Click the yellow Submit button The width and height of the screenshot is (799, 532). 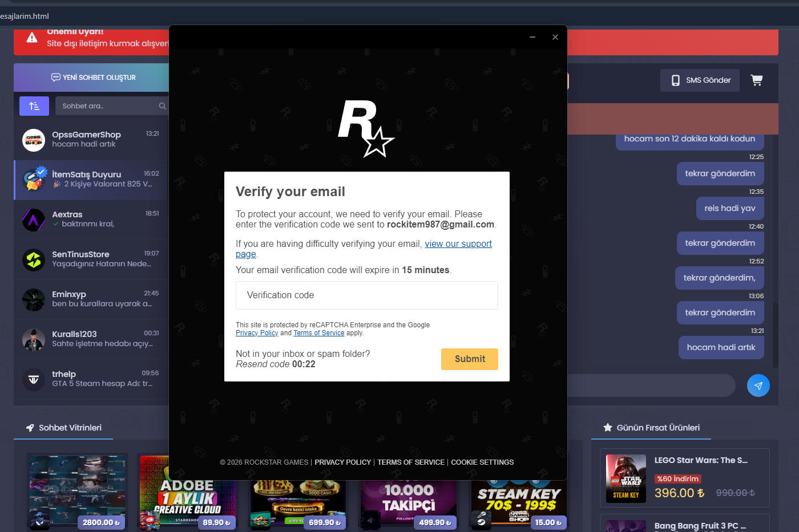(470, 359)
